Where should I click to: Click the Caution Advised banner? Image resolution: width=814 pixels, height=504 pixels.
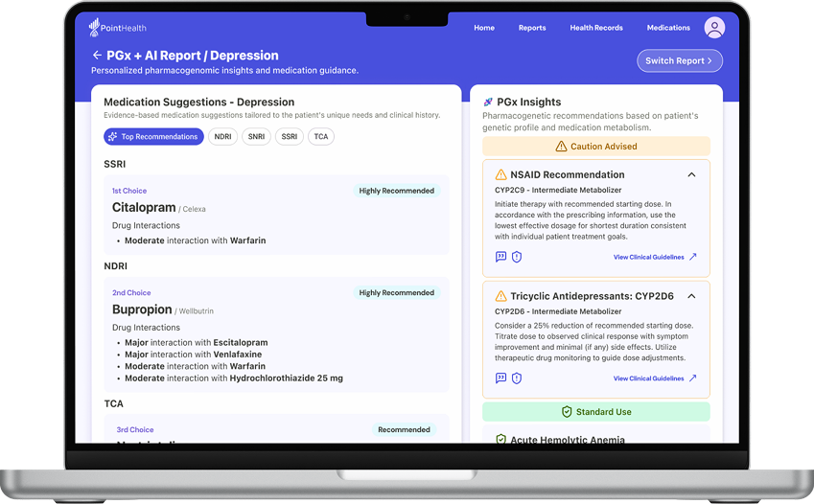point(596,147)
